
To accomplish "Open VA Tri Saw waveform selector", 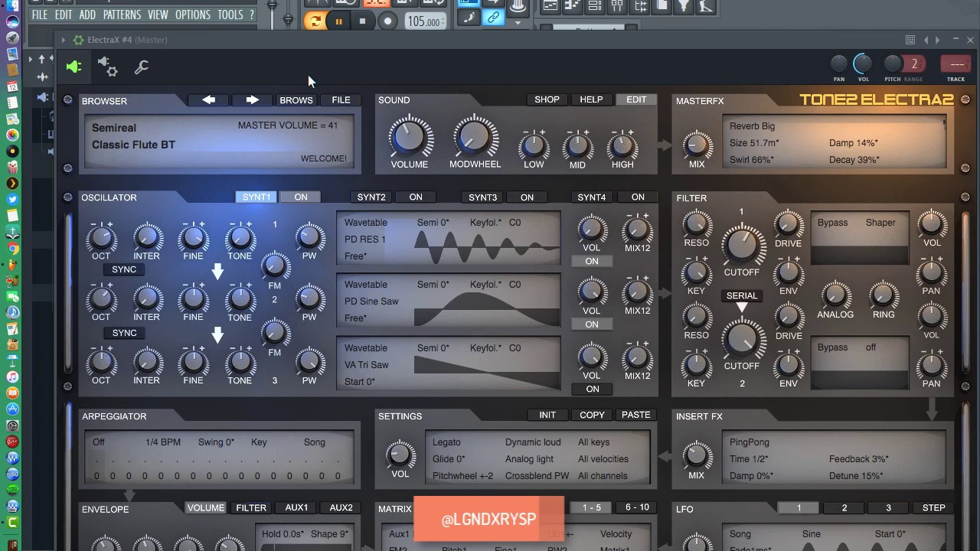I will [367, 365].
